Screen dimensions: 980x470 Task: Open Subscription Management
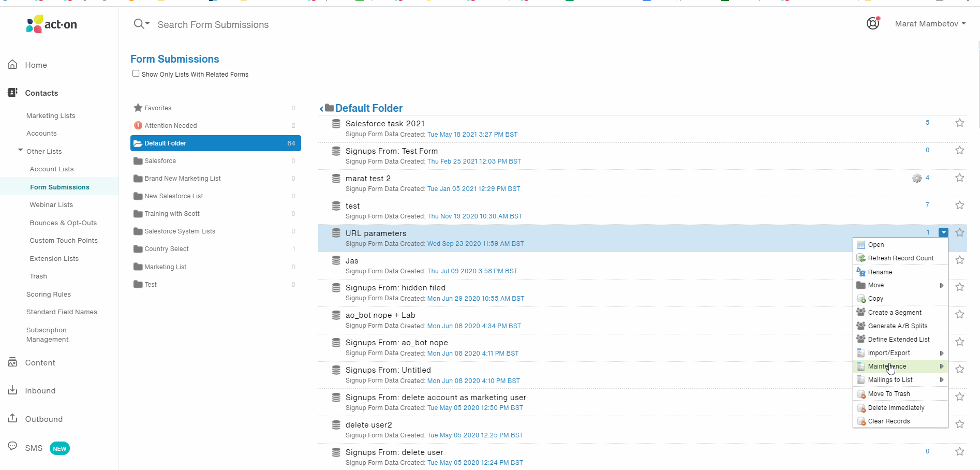pos(47,335)
